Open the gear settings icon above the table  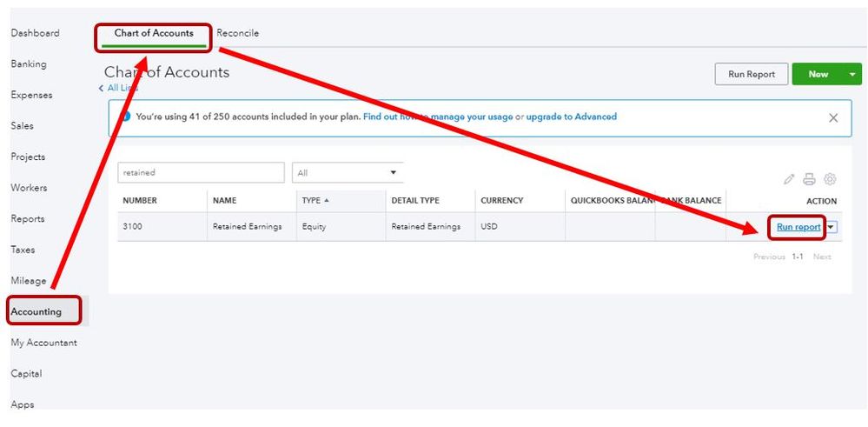coord(830,179)
